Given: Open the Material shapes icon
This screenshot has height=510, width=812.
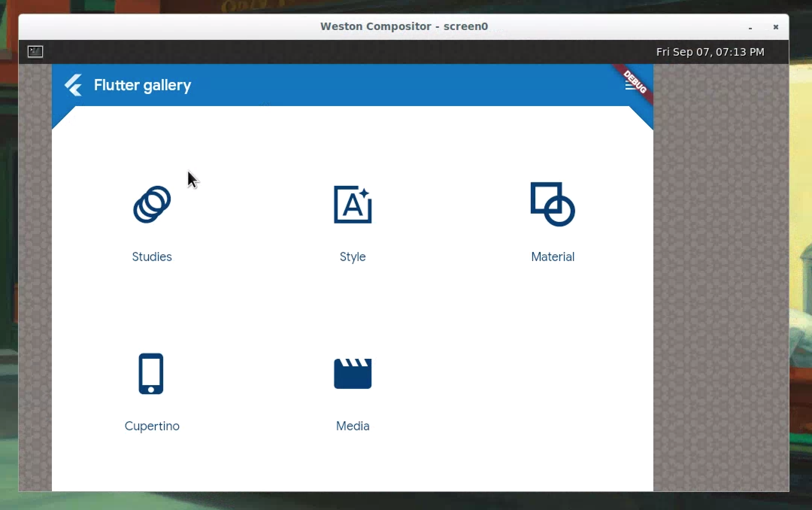Looking at the screenshot, I should pyautogui.click(x=552, y=204).
